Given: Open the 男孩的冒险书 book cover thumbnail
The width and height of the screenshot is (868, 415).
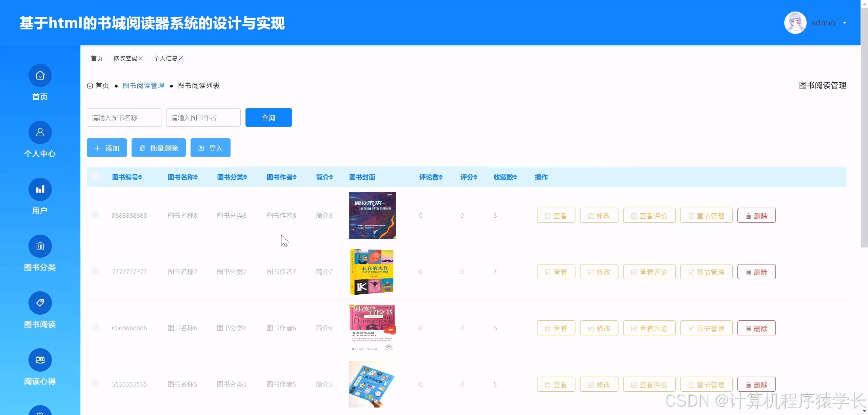Looking at the screenshot, I should point(372,328).
